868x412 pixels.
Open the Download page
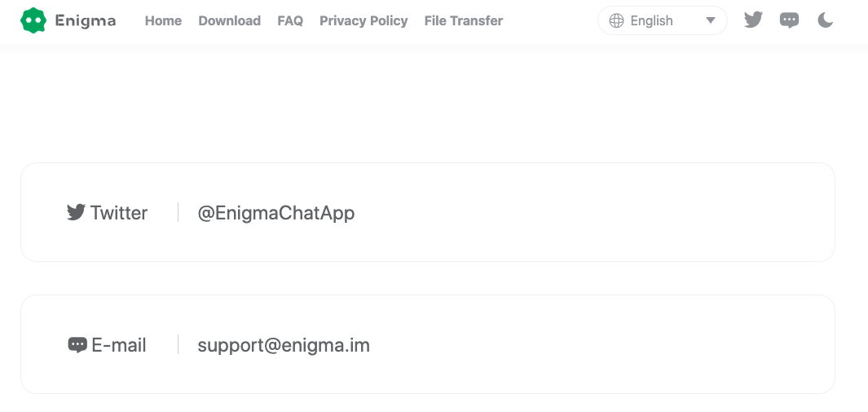[x=229, y=20]
